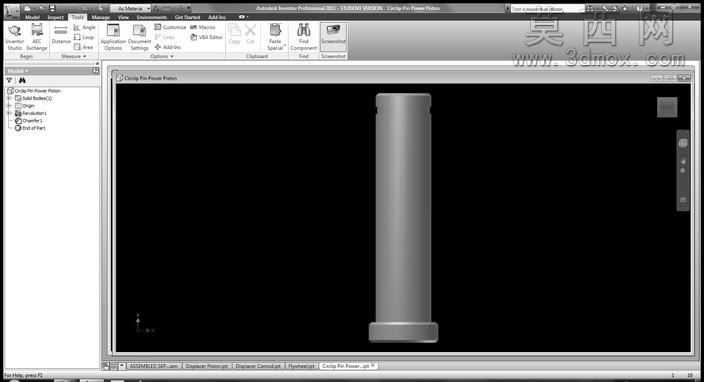Switch to the View ribbon tab
This screenshot has height=382, width=704.
[x=123, y=17]
